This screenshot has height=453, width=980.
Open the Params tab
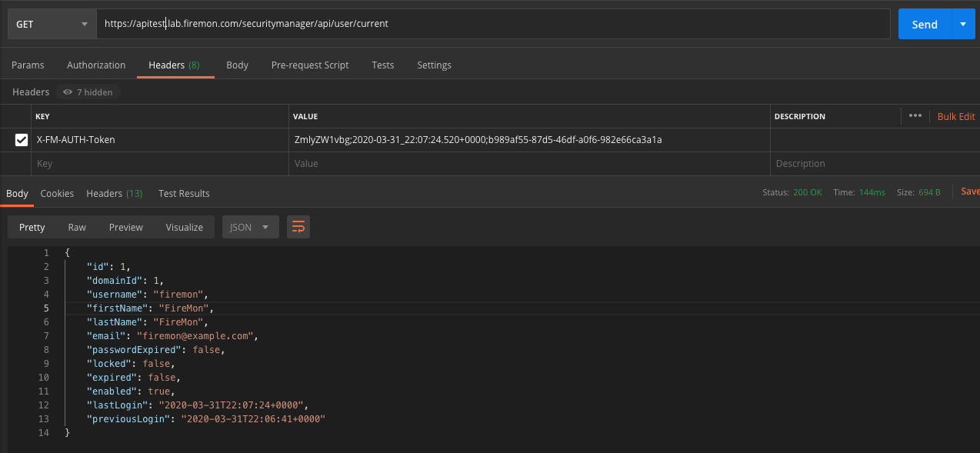click(x=28, y=65)
